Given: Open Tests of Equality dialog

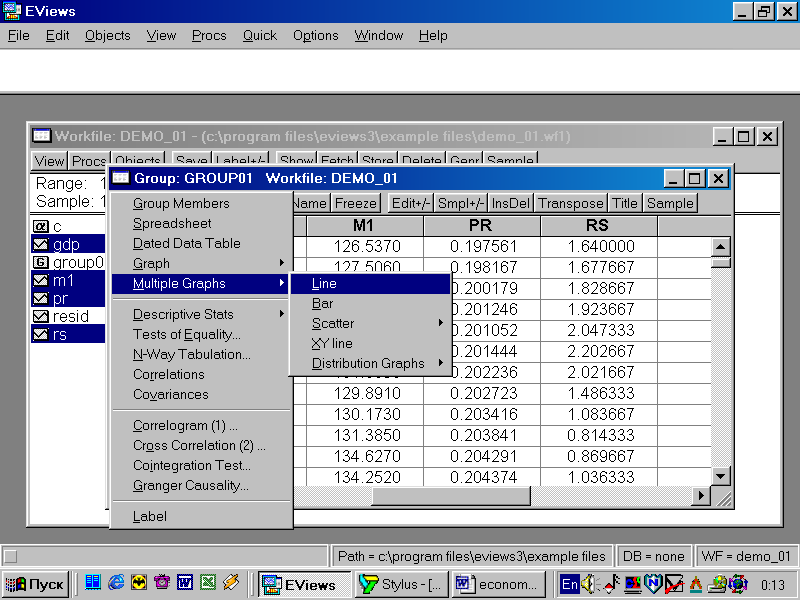Looking at the screenshot, I should tap(200, 334).
